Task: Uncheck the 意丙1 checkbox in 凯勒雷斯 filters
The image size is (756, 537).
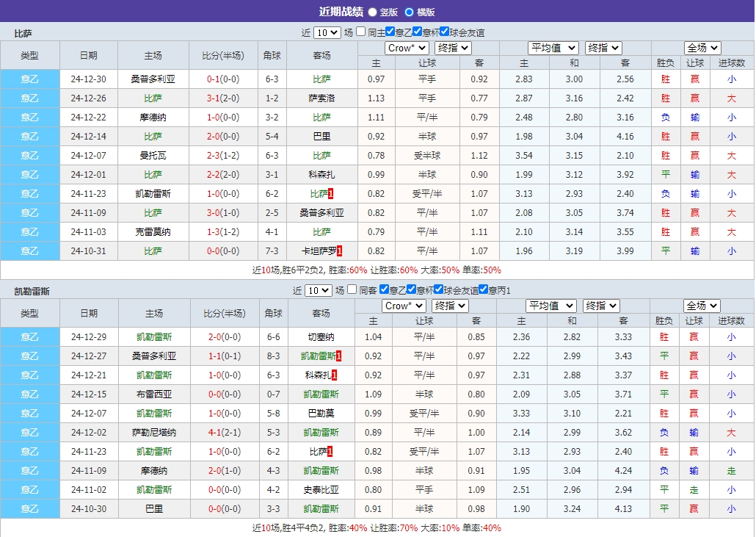Action: [x=481, y=290]
